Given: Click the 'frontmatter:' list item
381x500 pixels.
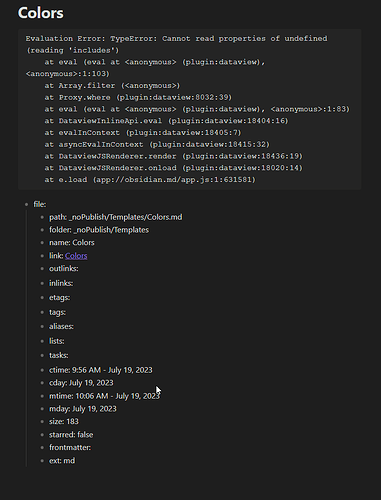Looking at the screenshot, I should pos(70,447).
